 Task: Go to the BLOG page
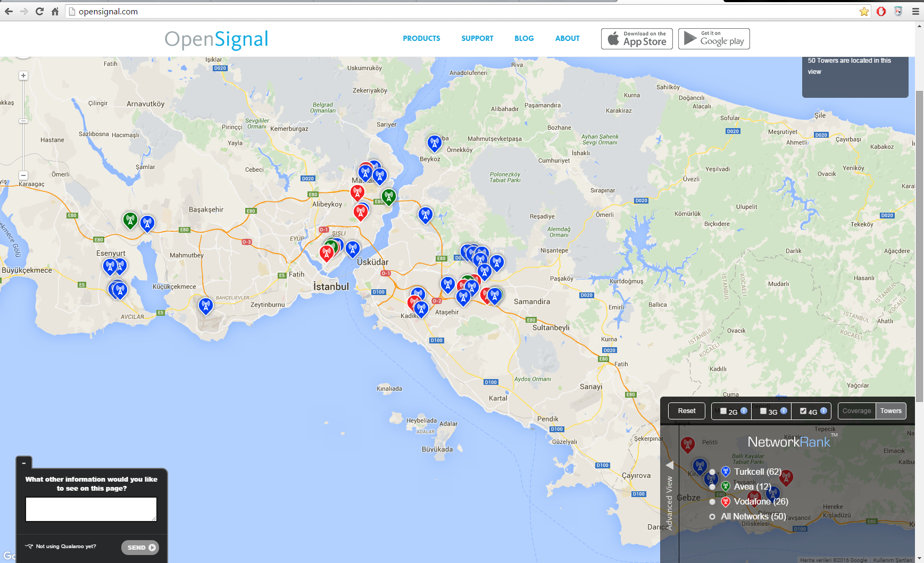524,38
